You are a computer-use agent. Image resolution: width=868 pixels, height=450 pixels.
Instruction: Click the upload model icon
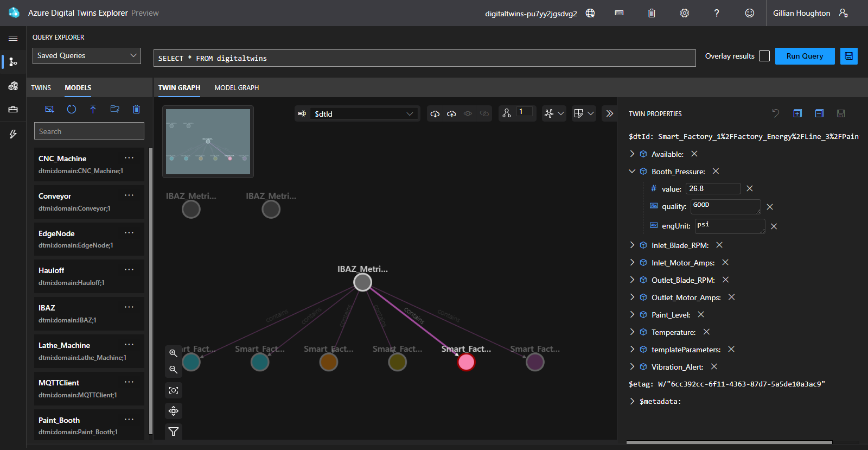point(93,109)
